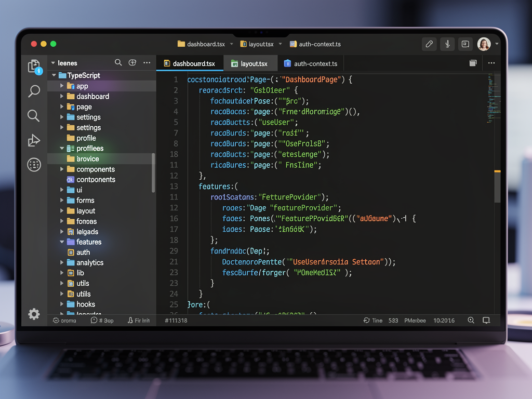
Task: Open the run and share arrow icon
Action: pos(34,140)
